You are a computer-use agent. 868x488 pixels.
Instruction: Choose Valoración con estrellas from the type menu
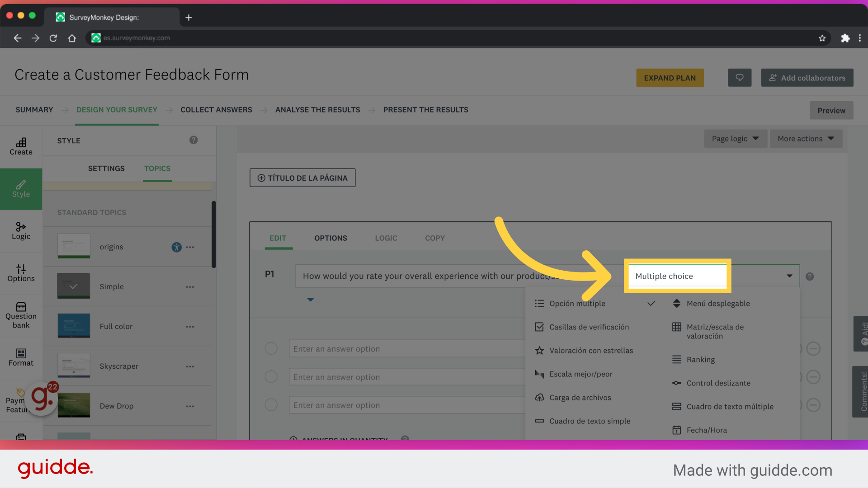[591, 350]
